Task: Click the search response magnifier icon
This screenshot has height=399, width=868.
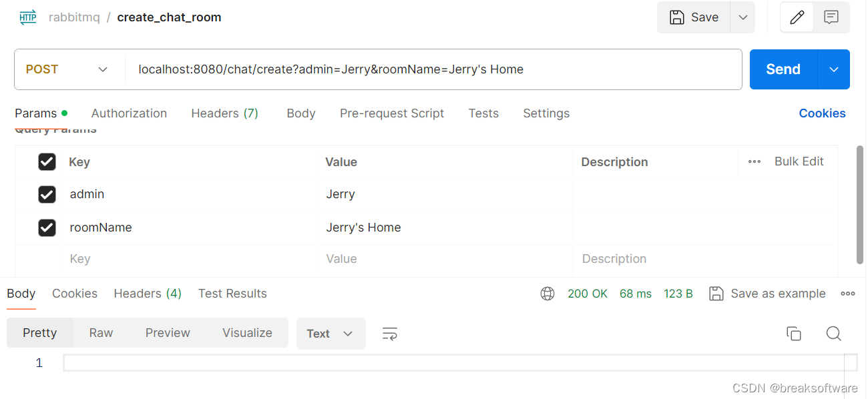Action: click(833, 334)
